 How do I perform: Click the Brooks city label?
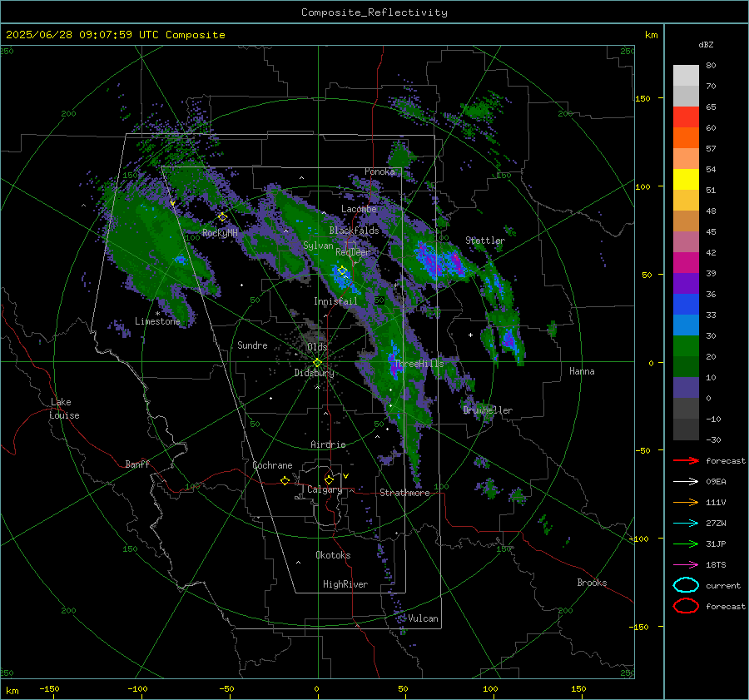pos(592,583)
